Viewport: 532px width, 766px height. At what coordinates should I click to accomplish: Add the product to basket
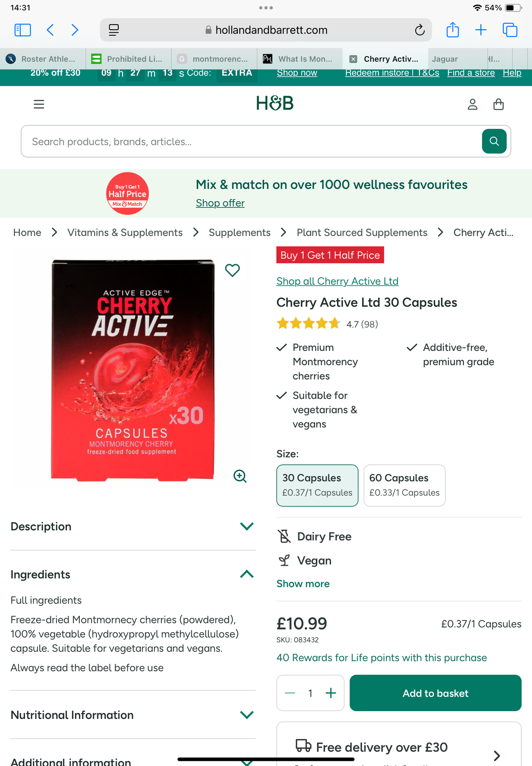(435, 693)
